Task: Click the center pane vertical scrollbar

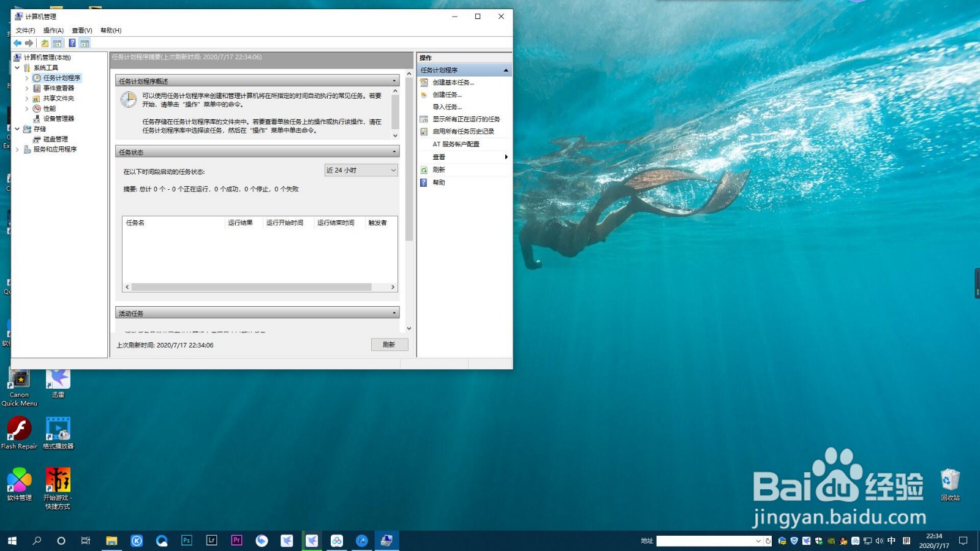Action: [x=409, y=160]
